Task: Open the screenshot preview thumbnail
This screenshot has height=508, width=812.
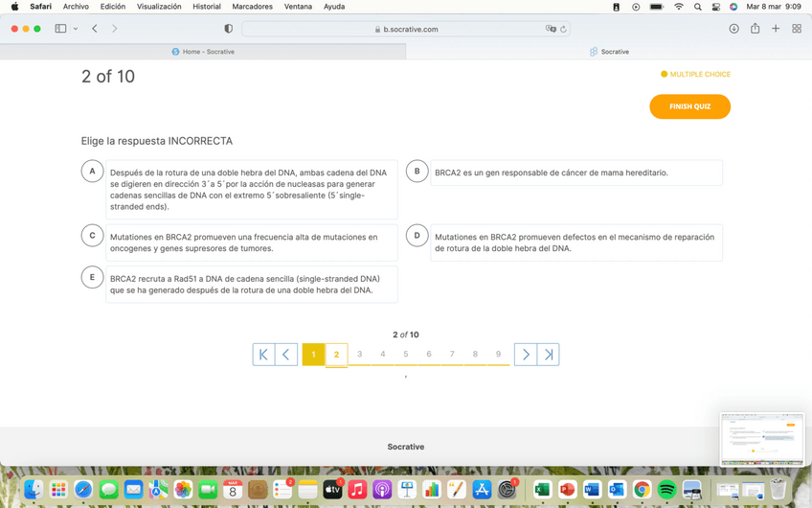Action: (x=762, y=439)
